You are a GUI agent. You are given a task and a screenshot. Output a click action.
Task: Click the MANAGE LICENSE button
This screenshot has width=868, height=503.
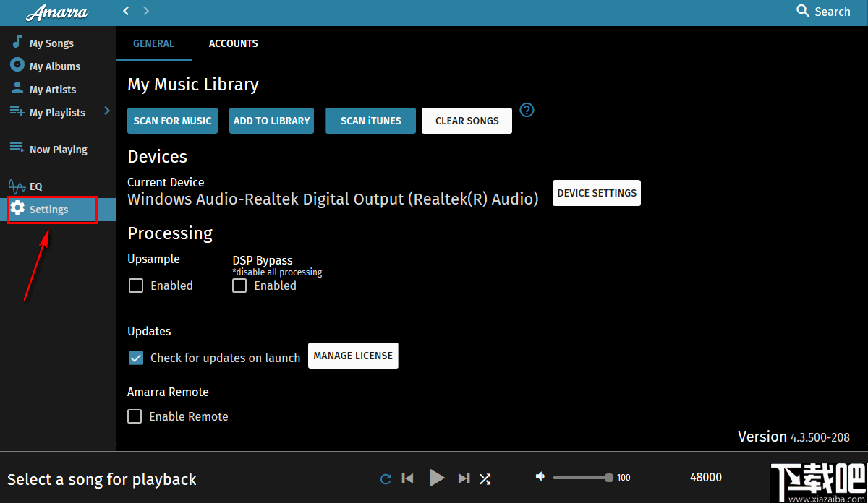pyautogui.click(x=353, y=356)
